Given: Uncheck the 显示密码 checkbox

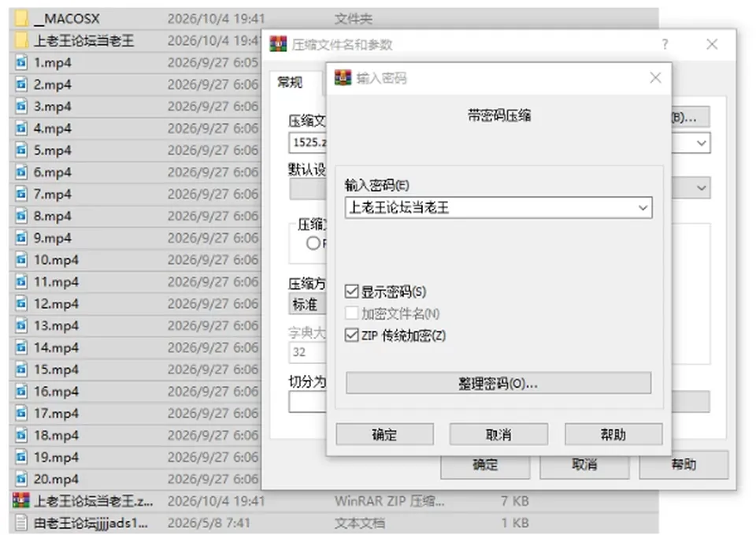Looking at the screenshot, I should [352, 292].
